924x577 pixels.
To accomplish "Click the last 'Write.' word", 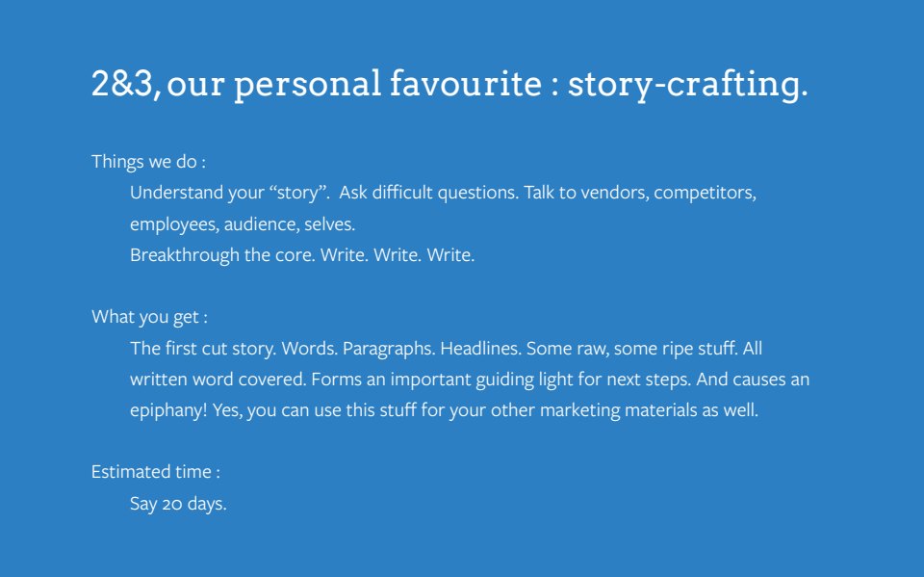I will [450, 255].
